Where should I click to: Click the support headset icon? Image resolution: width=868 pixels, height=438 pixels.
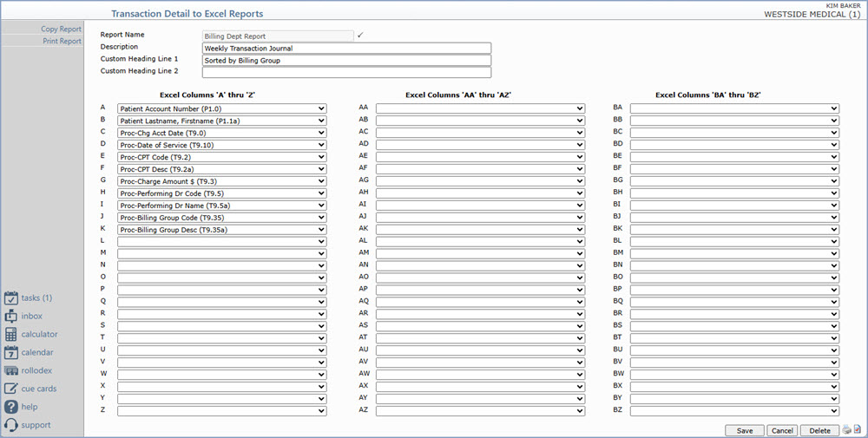pyautogui.click(x=11, y=425)
